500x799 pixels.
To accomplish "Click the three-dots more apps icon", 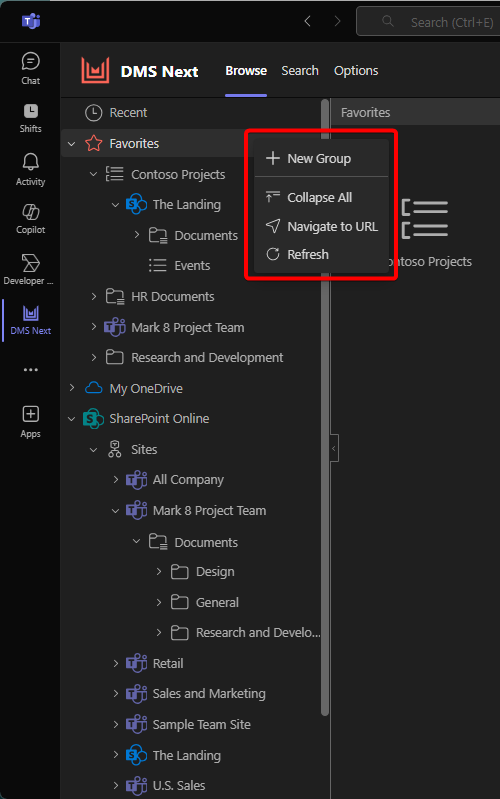I will (x=31, y=370).
